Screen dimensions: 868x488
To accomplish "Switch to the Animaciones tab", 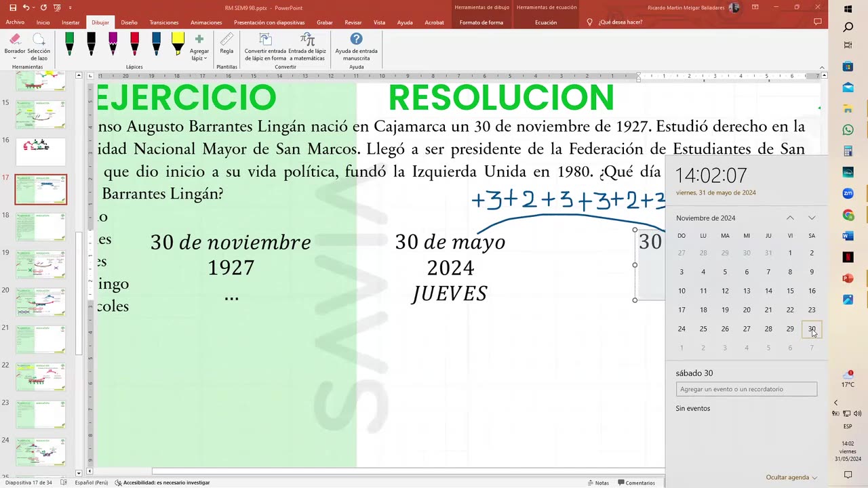I will (x=206, y=22).
